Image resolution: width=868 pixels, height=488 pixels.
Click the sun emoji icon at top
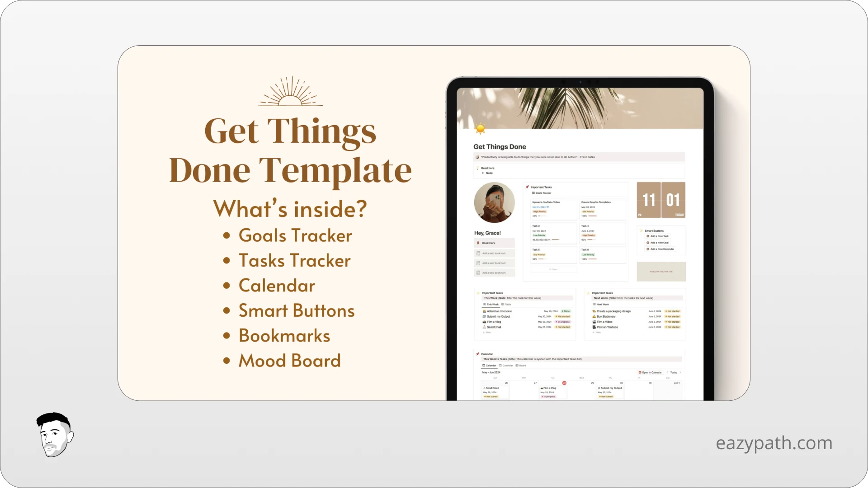coord(480,129)
